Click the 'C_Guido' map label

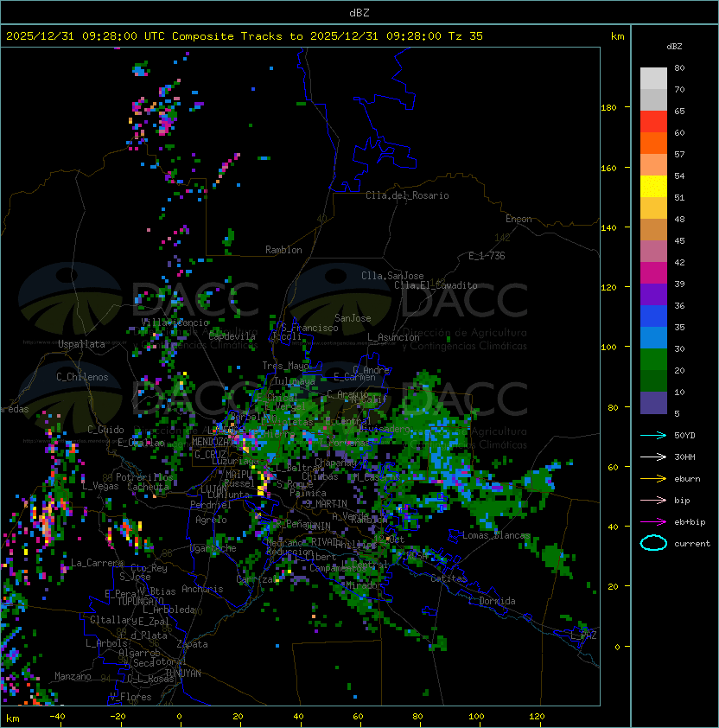[105, 430]
